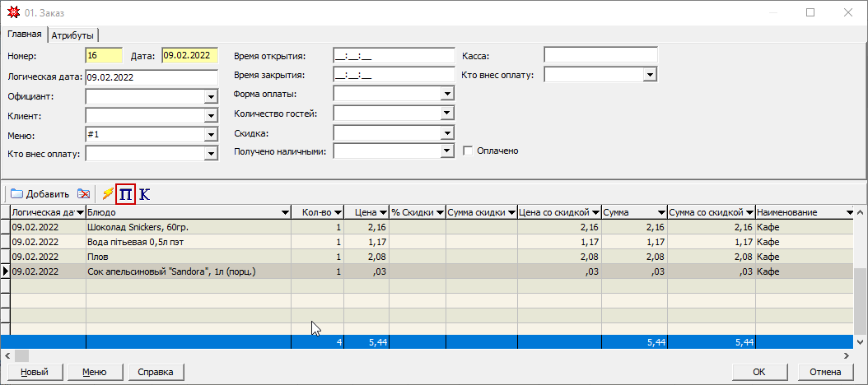Click the delete row icon with red X
Screen dimensions: 868x385
[84, 194]
